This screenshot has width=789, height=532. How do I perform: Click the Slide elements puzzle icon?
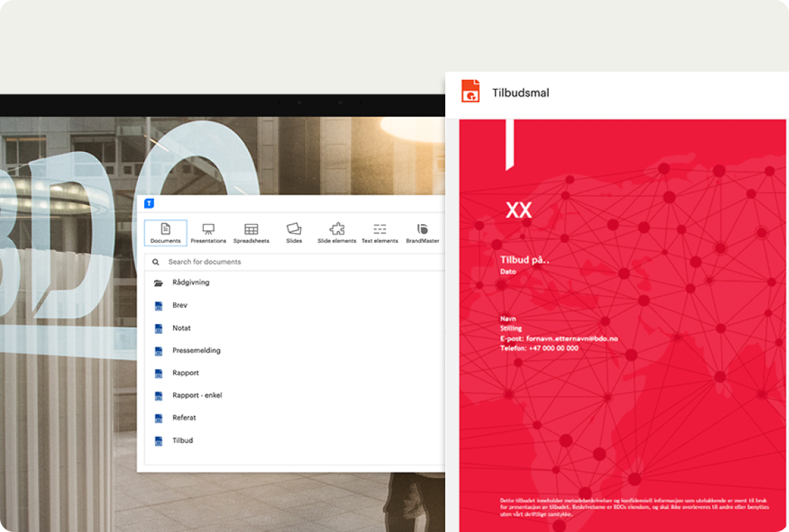coord(337,227)
